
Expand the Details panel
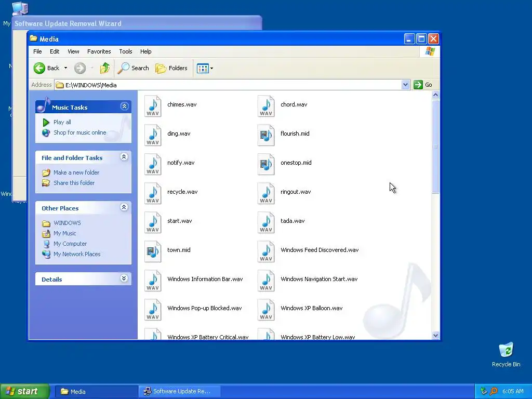[x=124, y=278]
